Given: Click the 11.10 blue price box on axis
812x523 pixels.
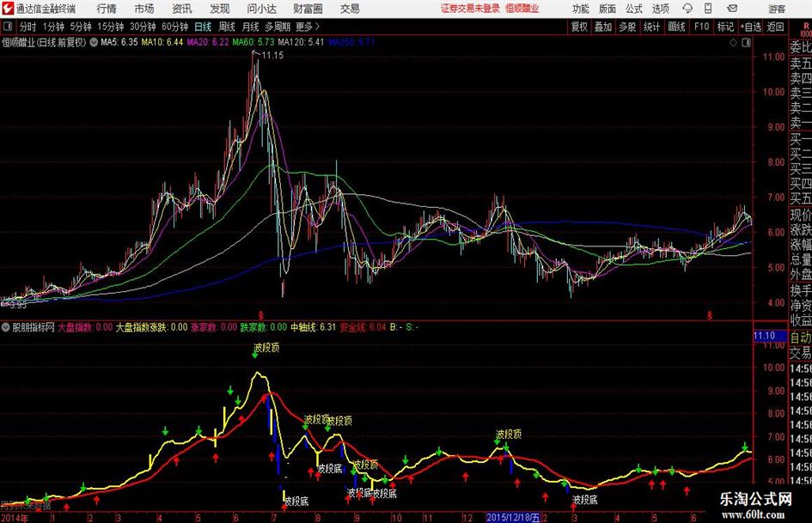Looking at the screenshot, I should pos(770,336).
